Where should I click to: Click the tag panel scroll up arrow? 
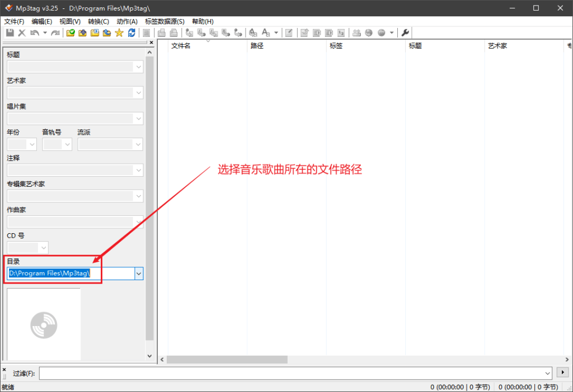(x=149, y=53)
